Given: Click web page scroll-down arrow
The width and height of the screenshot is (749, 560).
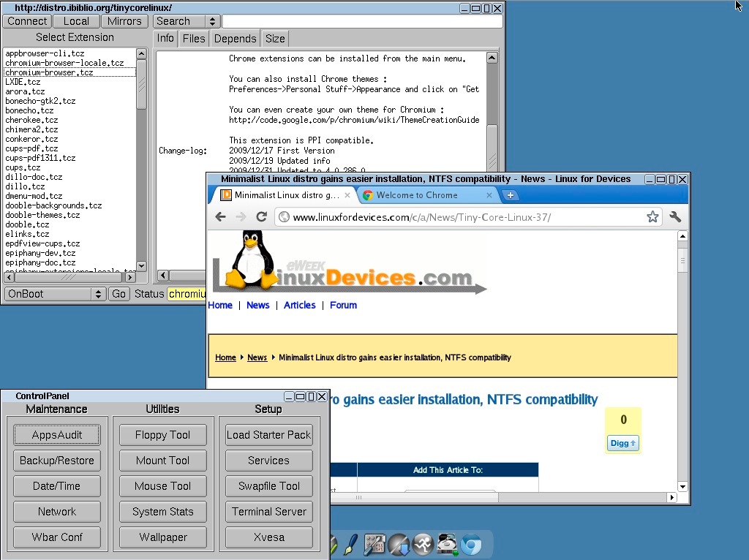Looking at the screenshot, I should 682,486.
